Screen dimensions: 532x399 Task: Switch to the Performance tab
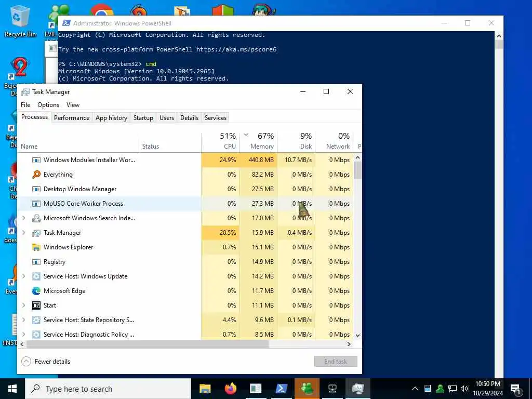pos(72,118)
